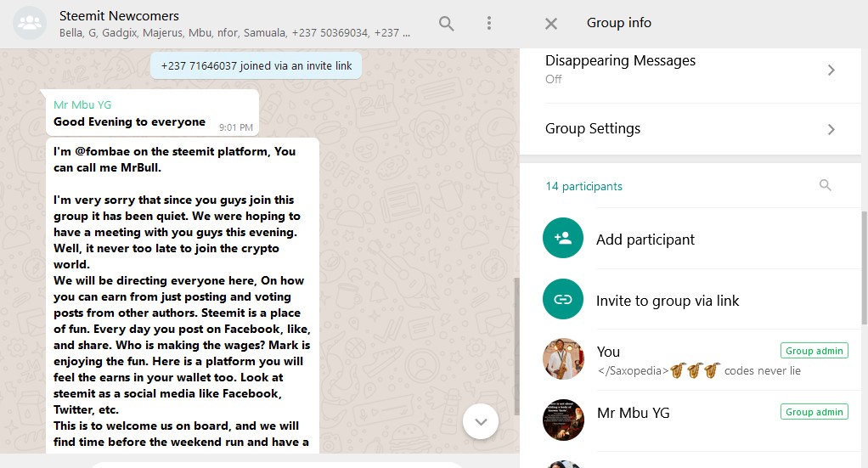Jump to latest messages with down arrow
The height and width of the screenshot is (468, 868).
coord(481,421)
